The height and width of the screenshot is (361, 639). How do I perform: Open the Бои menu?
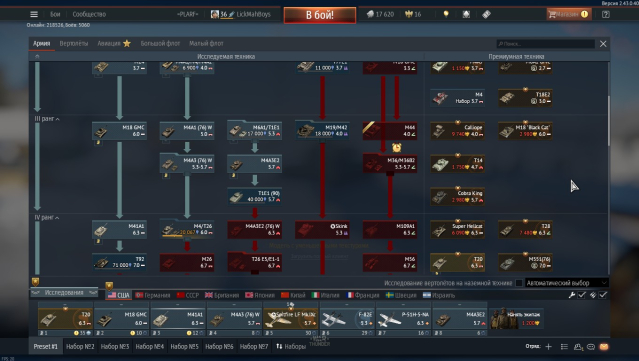(x=55, y=14)
